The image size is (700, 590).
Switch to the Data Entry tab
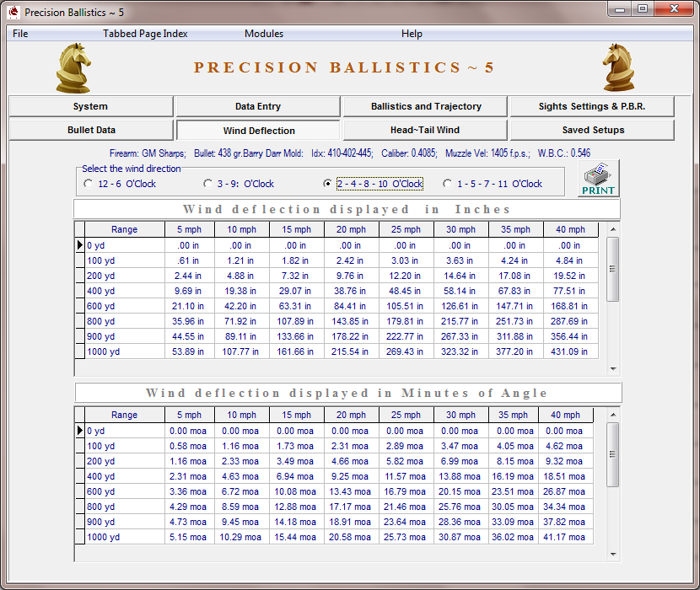[258, 106]
